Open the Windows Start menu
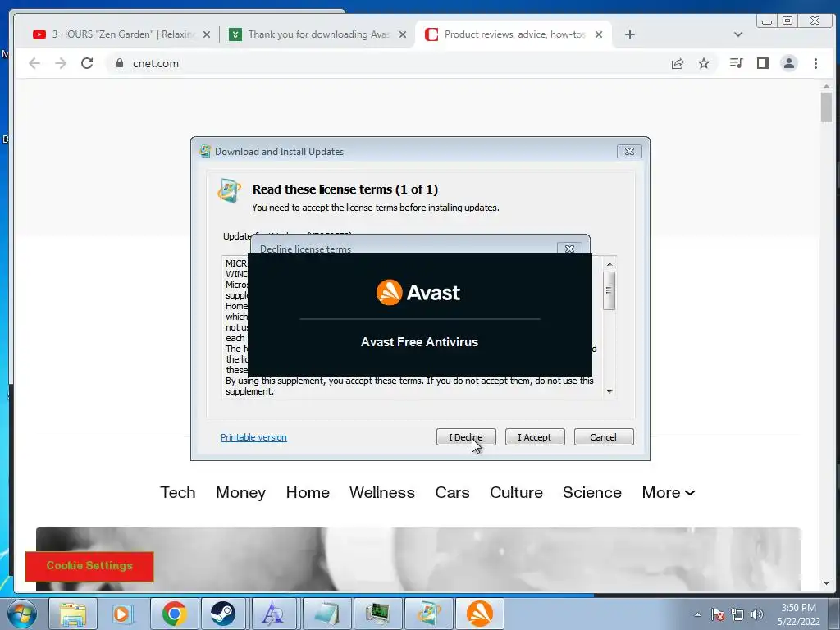840x630 pixels. [21, 614]
